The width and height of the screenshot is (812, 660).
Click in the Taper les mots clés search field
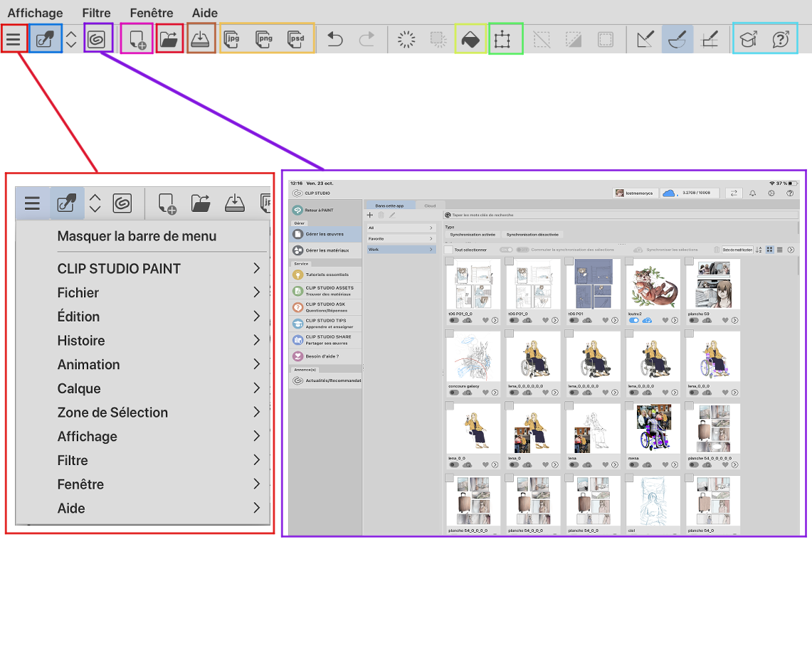pyautogui.click(x=621, y=215)
